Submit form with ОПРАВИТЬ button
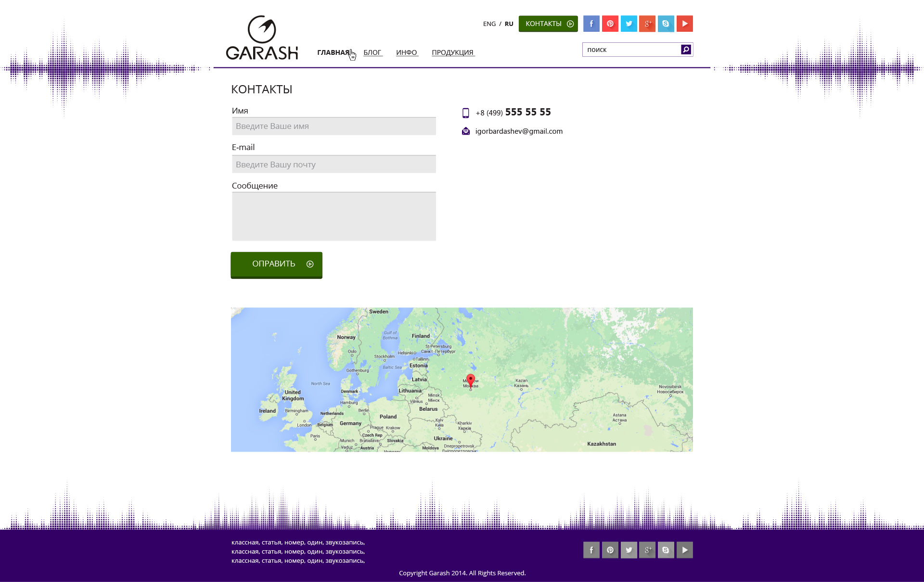The image size is (924, 582). click(x=276, y=265)
